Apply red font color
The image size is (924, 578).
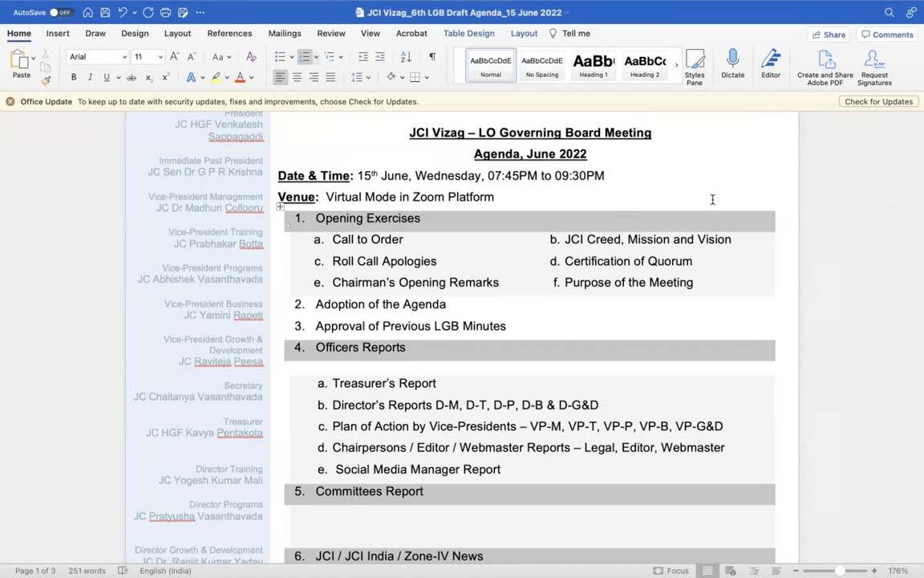240,77
